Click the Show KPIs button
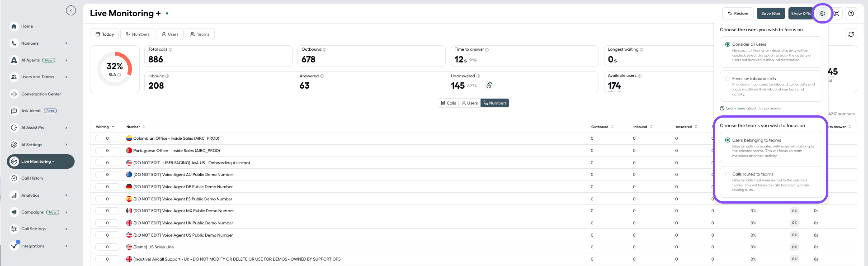This screenshot has height=266, width=868. [x=801, y=14]
